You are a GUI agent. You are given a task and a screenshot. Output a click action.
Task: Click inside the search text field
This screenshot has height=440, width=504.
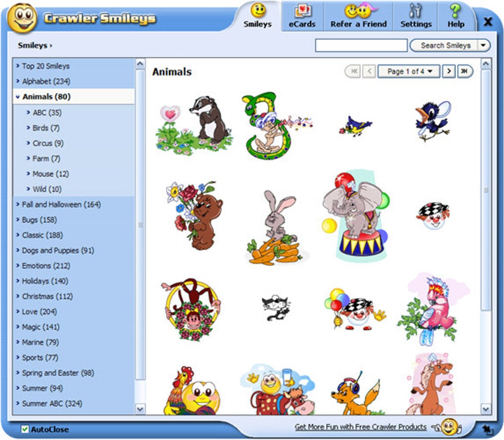(361, 45)
